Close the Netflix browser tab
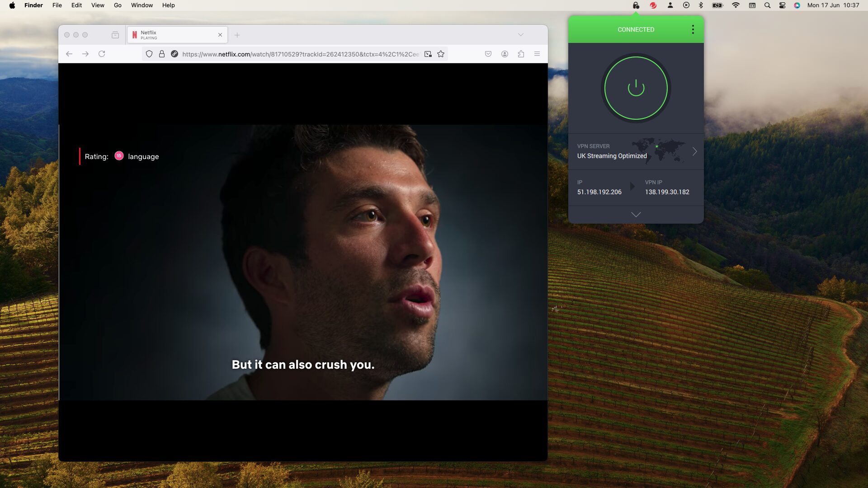This screenshot has height=488, width=868. (220, 35)
